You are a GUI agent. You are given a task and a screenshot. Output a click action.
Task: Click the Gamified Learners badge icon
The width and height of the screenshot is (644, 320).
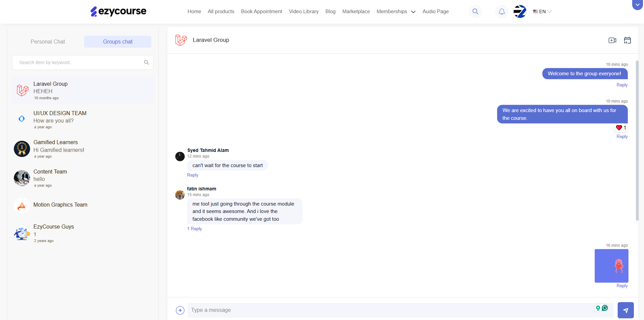(x=22, y=149)
